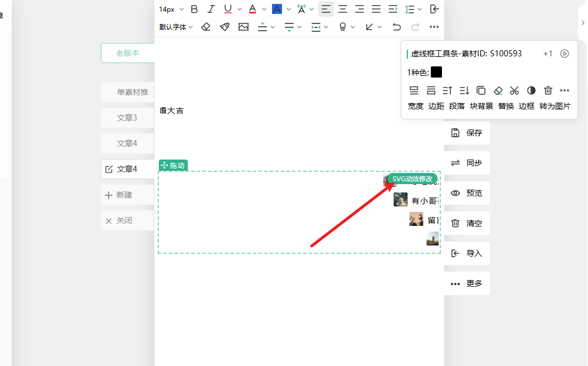Open more toolbar options ellipsis

434,27
